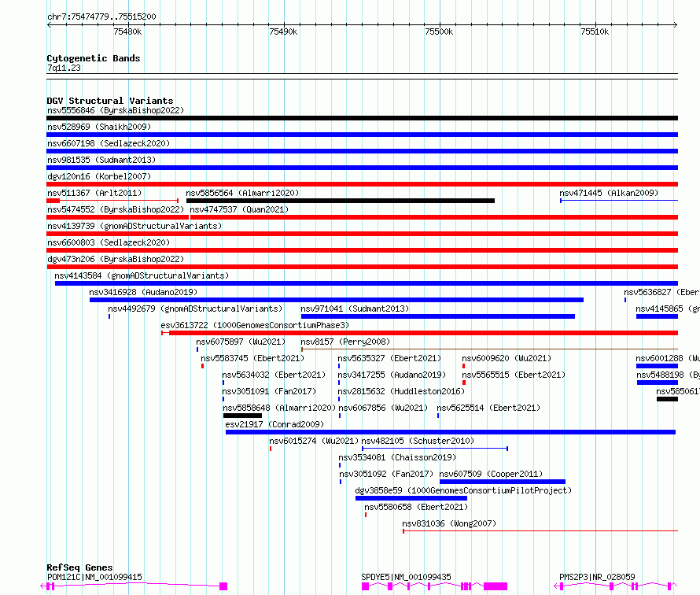Click nsv3534081 (Chaisson2019) label
Screen dimensions: 700x595
point(397,457)
